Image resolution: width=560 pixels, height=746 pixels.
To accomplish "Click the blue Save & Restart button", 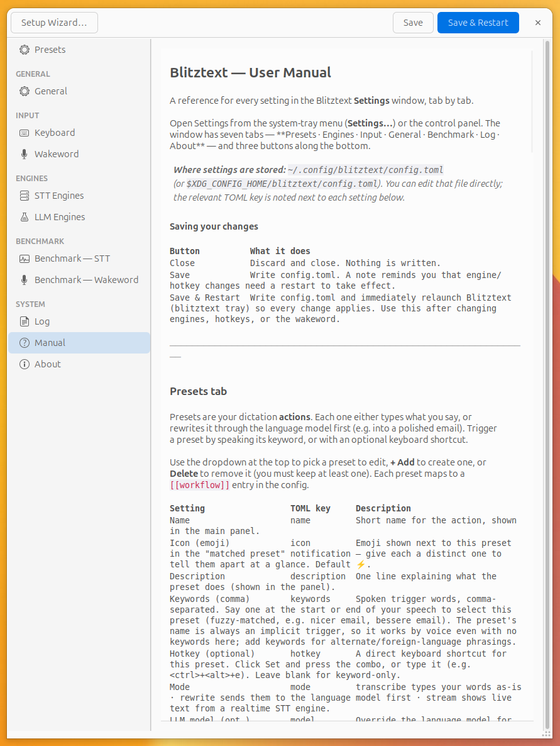I will pos(478,23).
